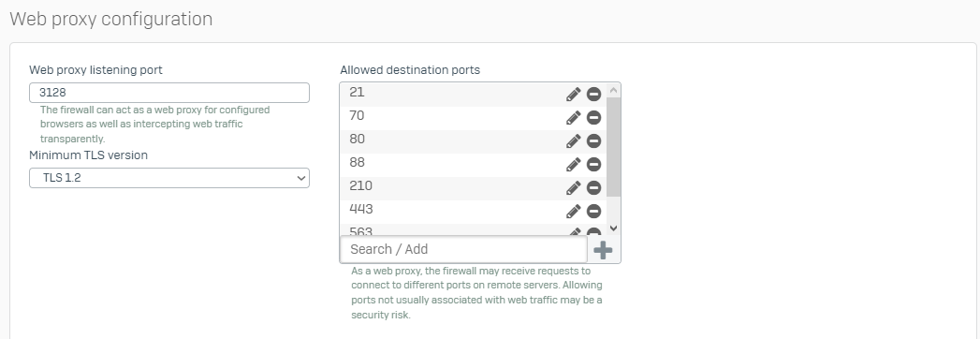Focus the Search / Add ports field
The width and height of the screenshot is (980, 339).
tap(463, 249)
